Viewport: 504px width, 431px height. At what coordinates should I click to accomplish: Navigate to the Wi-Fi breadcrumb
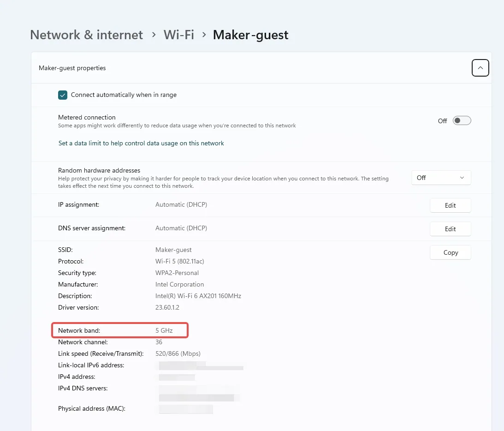[x=179, y=35]
